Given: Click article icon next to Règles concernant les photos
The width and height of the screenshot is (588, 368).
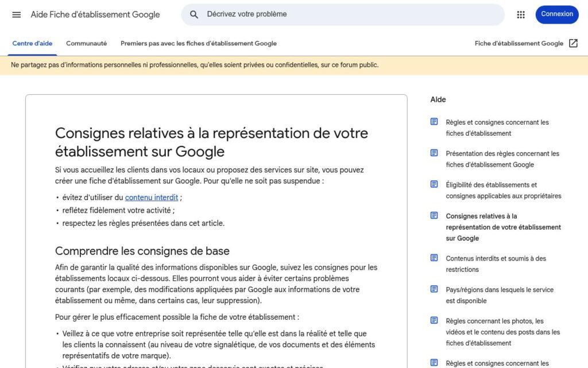Looking at the screenshot, I should coord(434,320).
